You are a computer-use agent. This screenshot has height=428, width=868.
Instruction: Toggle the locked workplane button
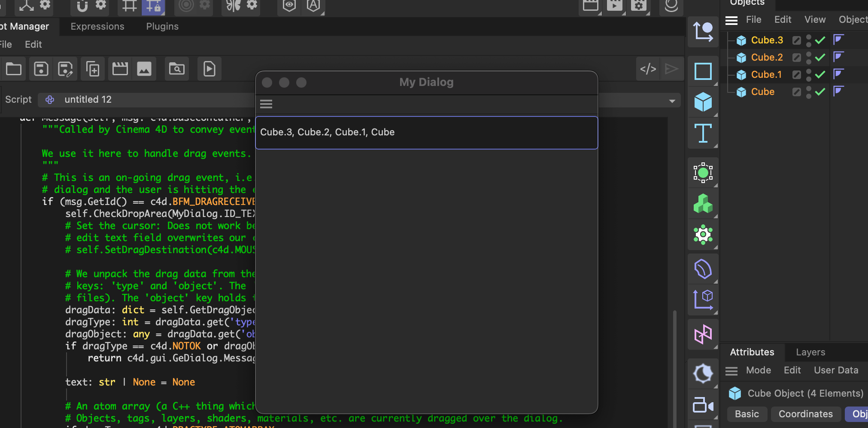[153, 6]
